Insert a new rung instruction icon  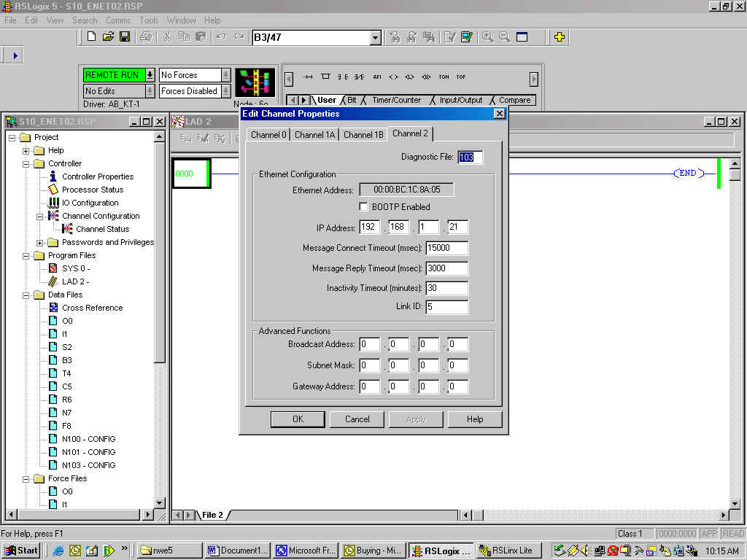tap(309, 77)
